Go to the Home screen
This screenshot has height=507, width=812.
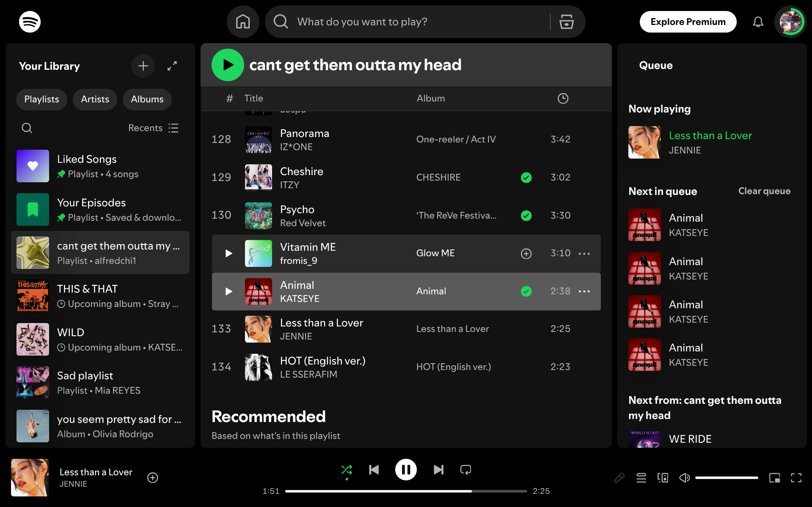[x=243, y=22]
